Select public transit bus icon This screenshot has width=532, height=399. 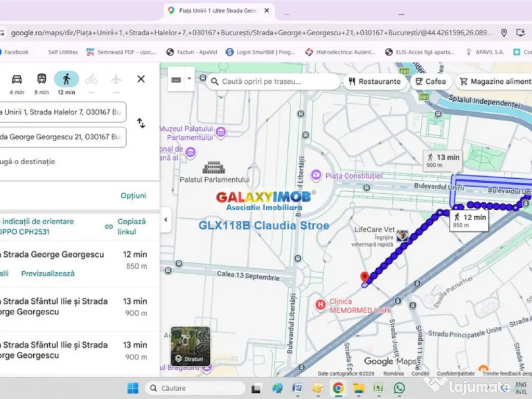(42, 79)
